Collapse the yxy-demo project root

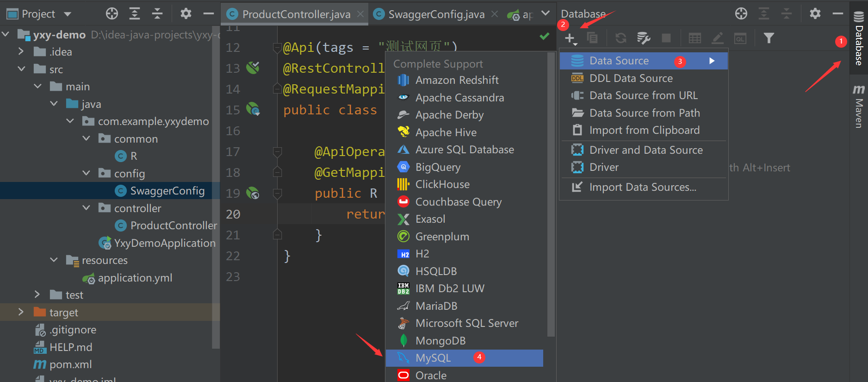[x=6, y=34]
